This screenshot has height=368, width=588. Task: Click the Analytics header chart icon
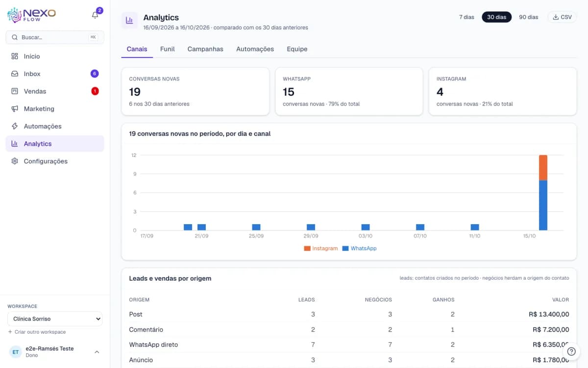click(x=129, y=21)
